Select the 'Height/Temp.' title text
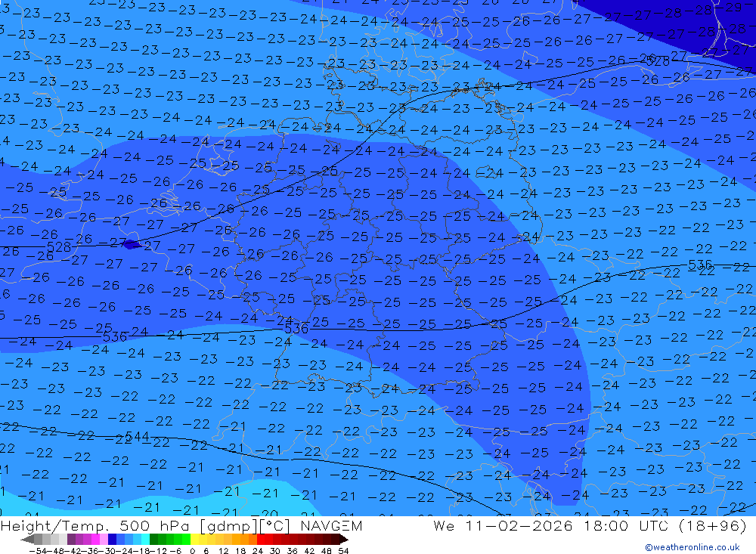This screenshot has width=756, height=554. (53, 526)
